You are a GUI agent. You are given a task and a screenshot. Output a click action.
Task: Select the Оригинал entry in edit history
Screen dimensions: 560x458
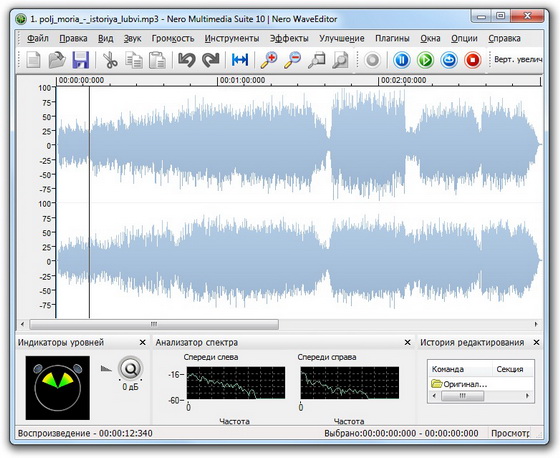point(459,384)
